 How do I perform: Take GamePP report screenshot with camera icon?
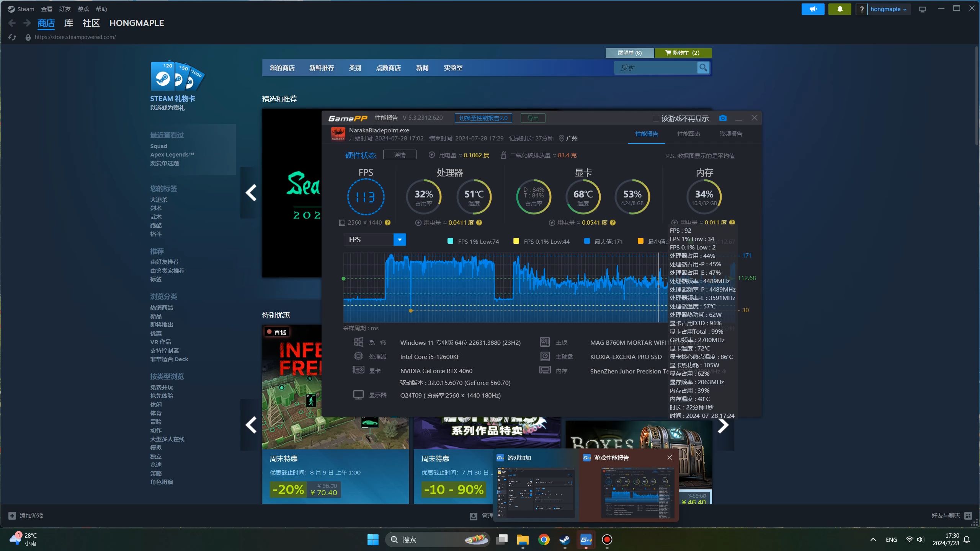coord(723,118)
